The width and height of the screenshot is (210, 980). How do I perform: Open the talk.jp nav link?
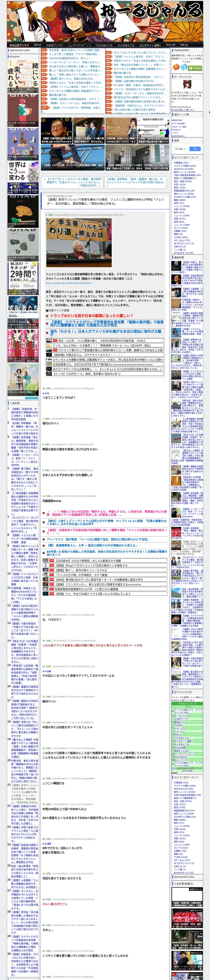coord(184,45)
